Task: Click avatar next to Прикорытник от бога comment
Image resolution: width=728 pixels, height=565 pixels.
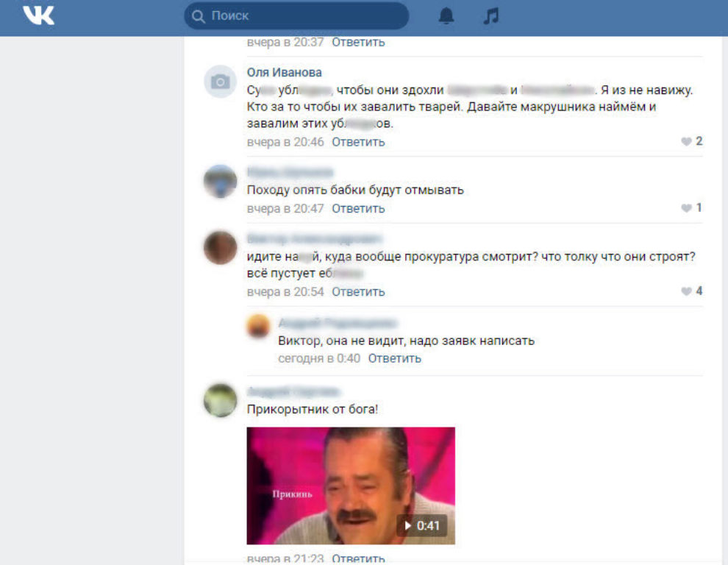Action: (x=220, y=401)
